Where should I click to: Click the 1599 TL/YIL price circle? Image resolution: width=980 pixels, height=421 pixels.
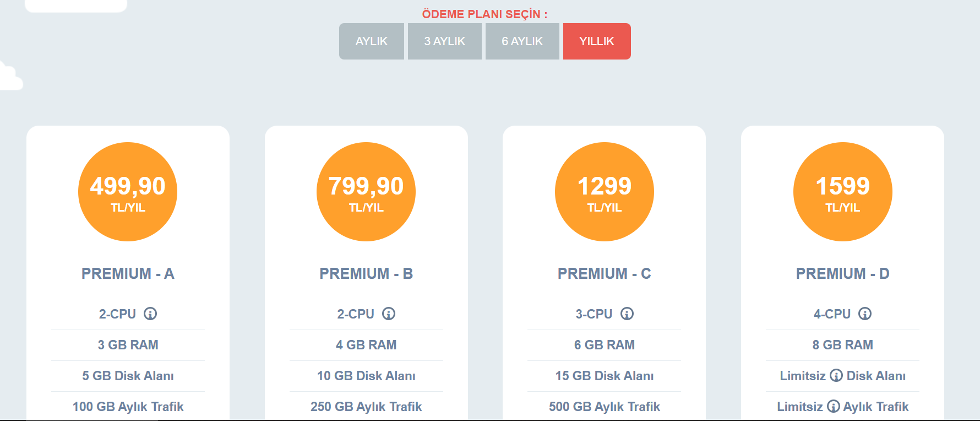843,192
